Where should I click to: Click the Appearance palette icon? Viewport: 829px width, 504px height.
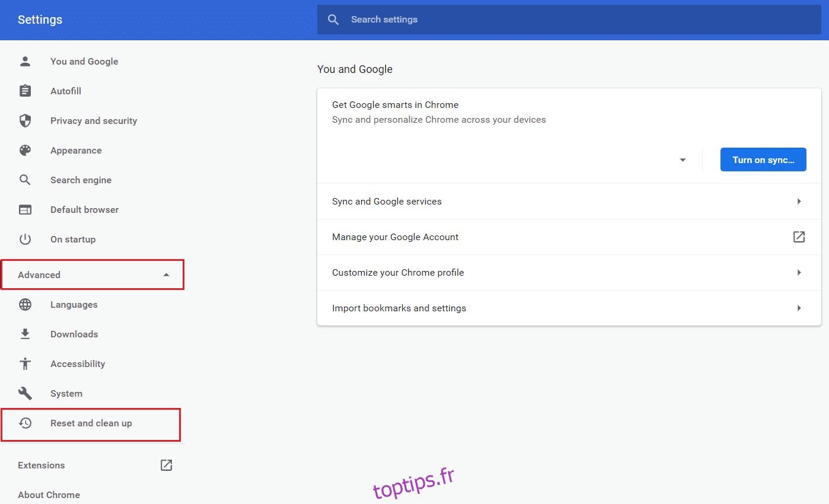pos(25,150)
